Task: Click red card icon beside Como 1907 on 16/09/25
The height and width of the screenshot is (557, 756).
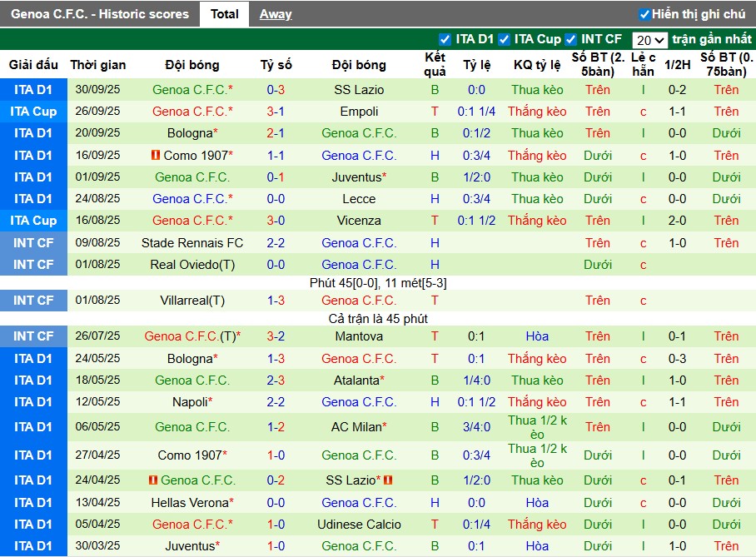Action: 155,156
